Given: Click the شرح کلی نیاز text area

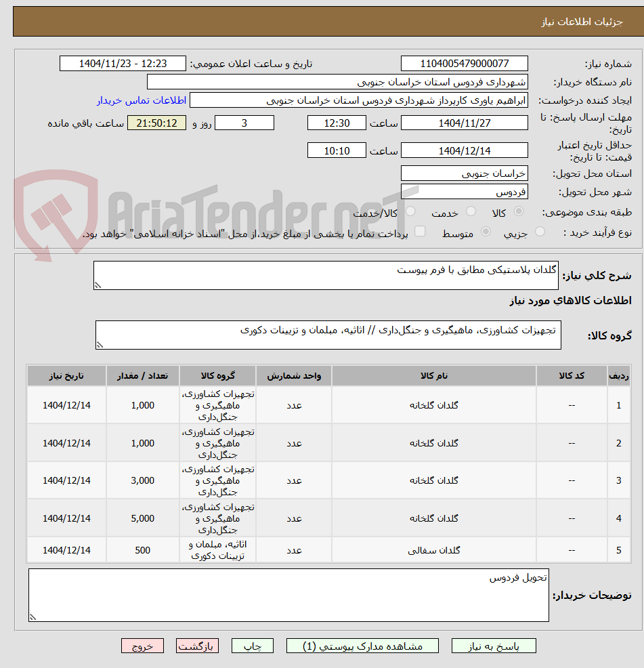Looking at the screenshot, I should coord(326,276).
